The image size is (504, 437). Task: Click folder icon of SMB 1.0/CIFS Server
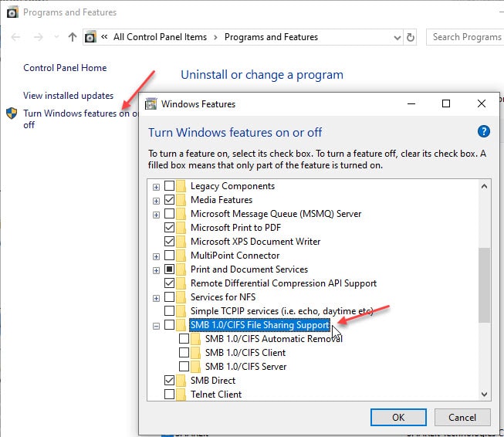(x=195, y=367)
